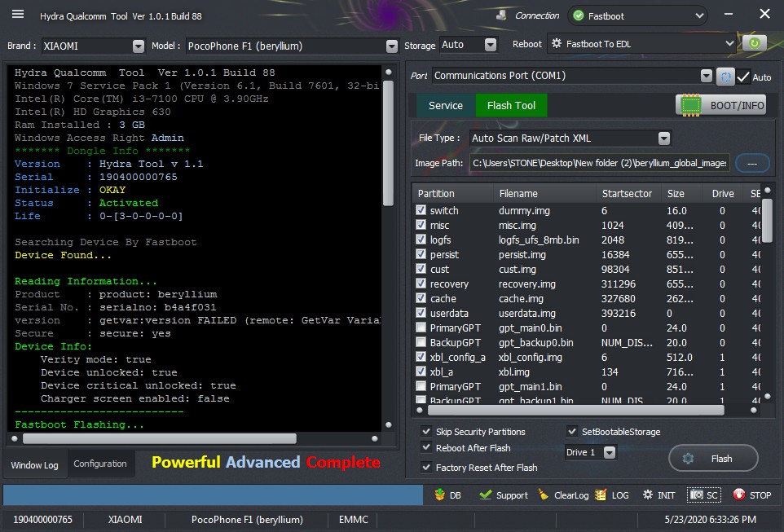The width and height of the screenshot is (784, 532).
Task: Click logfs_ufs_8mb.bin filename cell
Action: 539,240
